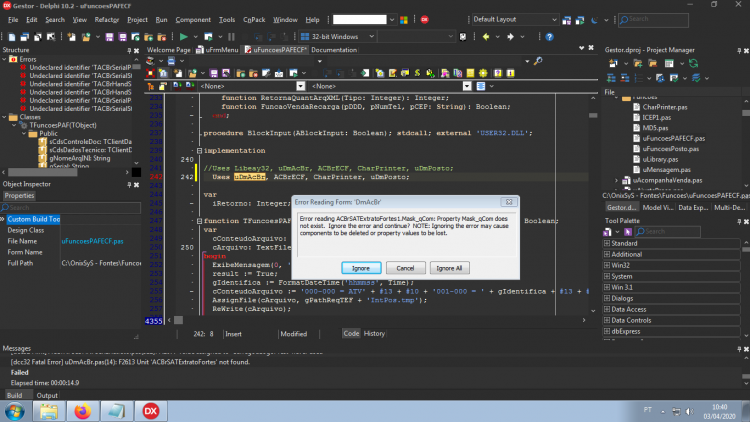Click the red DX icon in menu bar

424,20
